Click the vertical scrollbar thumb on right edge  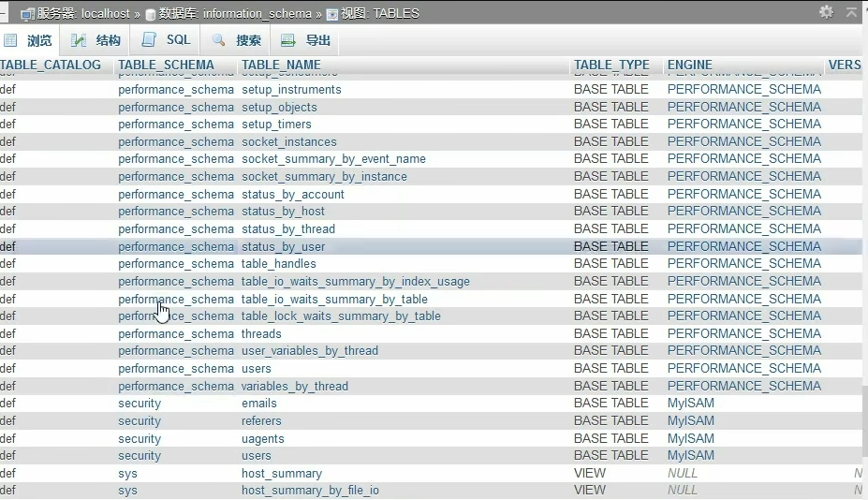(x=864, y=422)
